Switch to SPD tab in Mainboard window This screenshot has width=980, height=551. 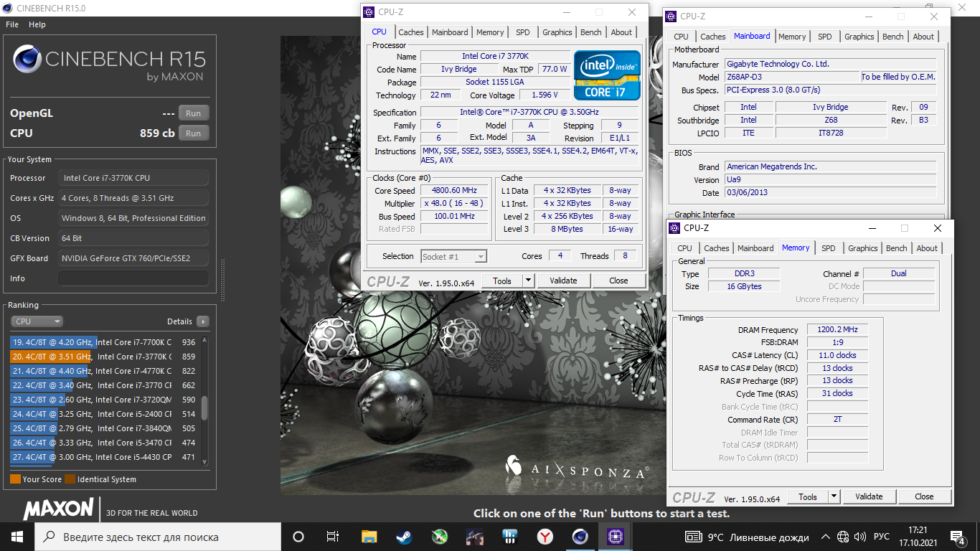point(825,37)
